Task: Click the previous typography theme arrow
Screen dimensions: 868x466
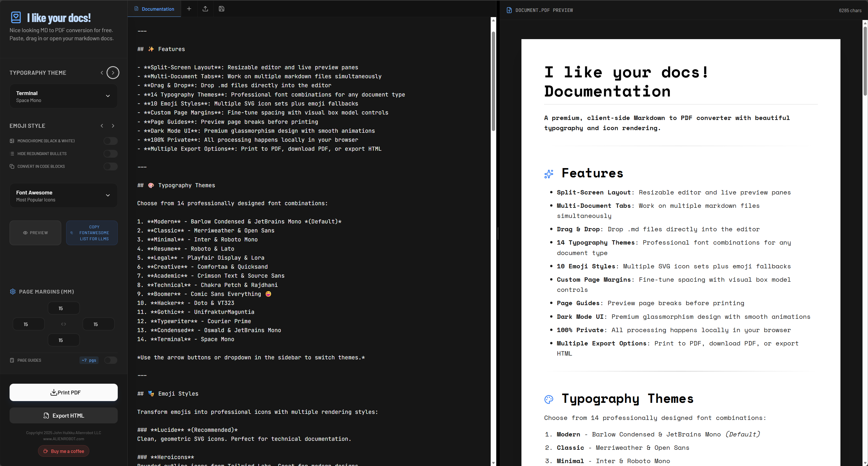Action: (x=102, y=72)
